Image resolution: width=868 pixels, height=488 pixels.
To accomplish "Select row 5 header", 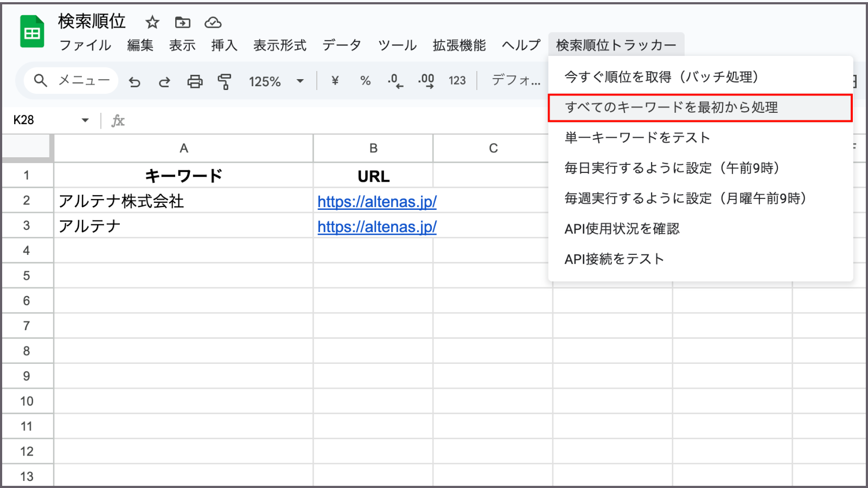I will (x=27, y=275).
